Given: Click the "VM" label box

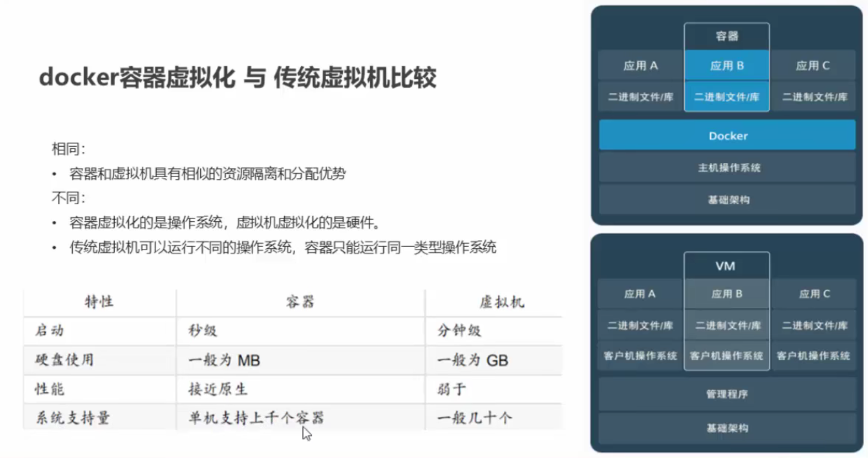Looking at the screenshot, I should (726, 266).
